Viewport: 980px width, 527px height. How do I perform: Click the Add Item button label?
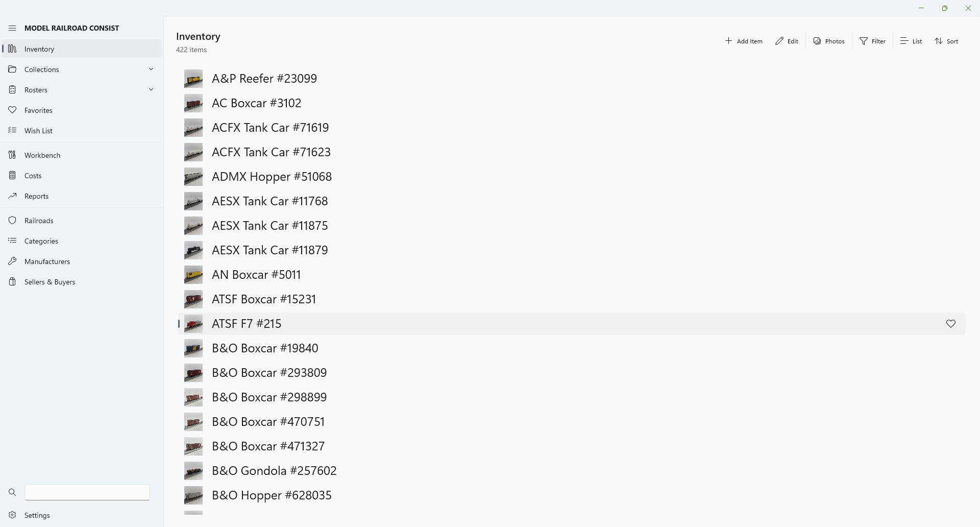point(750,41)
